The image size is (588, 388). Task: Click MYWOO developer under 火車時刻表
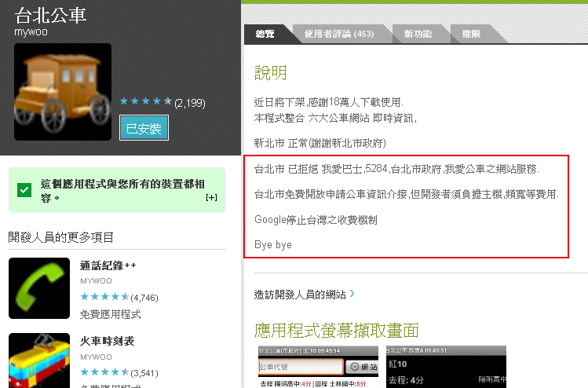point(96,357)
